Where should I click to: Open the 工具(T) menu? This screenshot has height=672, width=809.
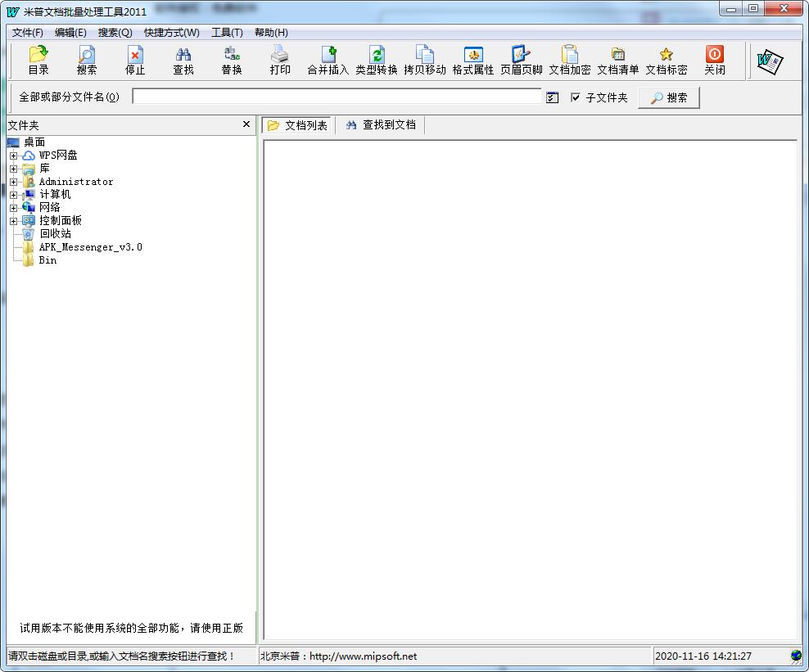(x=227, y=33)
